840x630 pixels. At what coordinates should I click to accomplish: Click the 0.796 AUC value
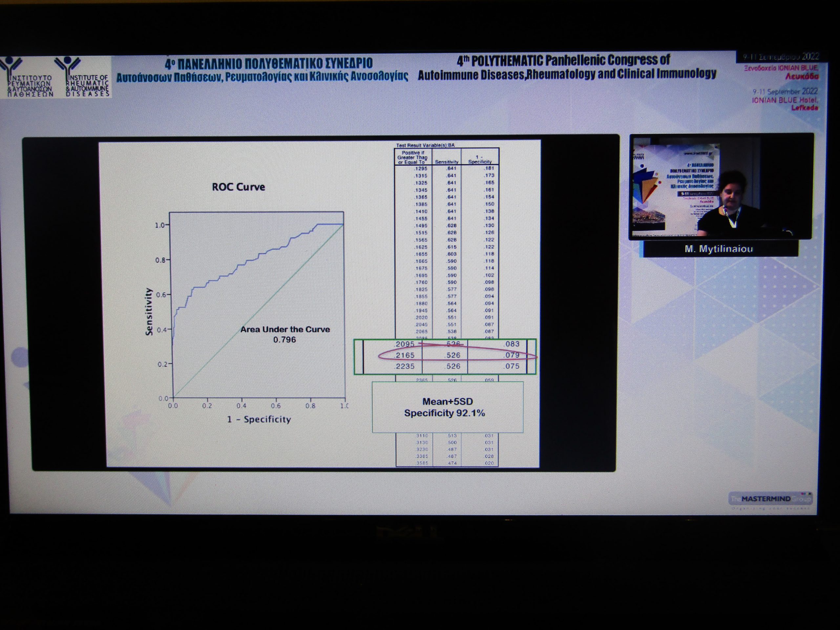[284, 340]
